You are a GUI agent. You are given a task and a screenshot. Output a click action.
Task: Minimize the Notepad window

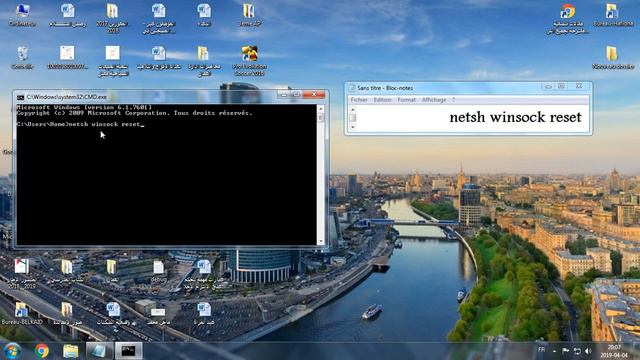548,86
